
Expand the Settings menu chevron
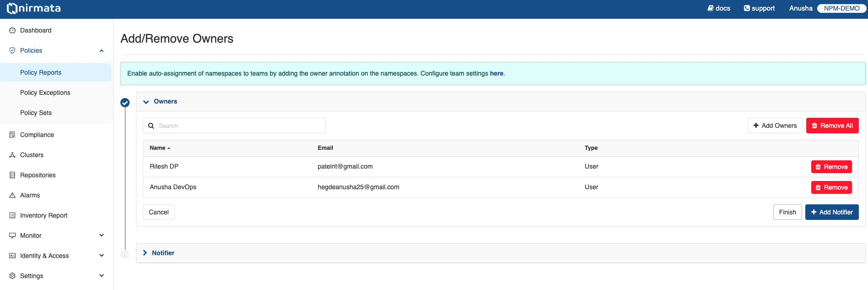pos(102,276)
